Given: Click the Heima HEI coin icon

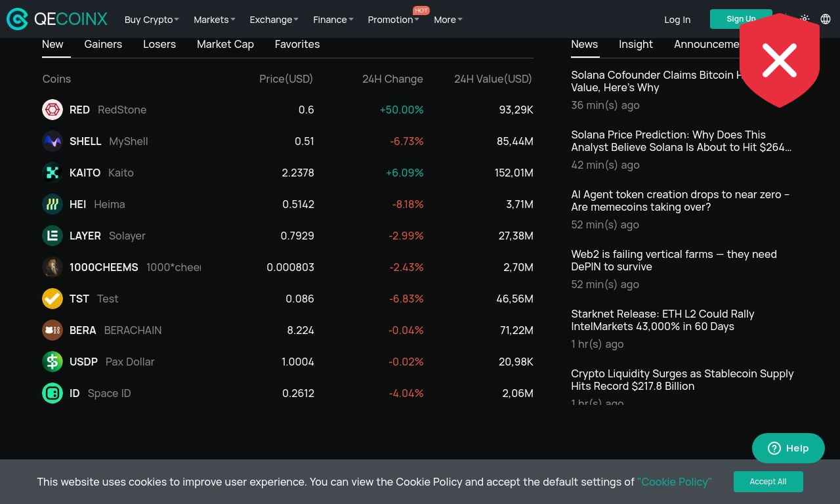Looking at the screenshot, I should click(x=52, y=204).
